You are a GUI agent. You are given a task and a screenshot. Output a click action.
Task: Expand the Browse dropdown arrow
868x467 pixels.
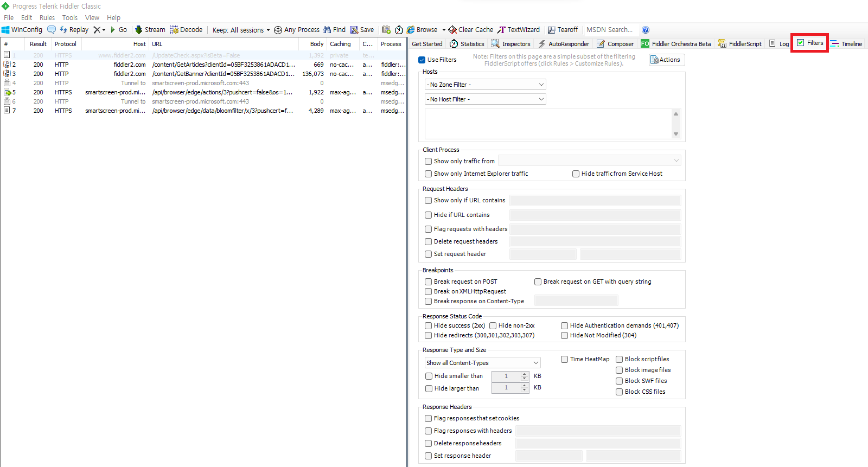tap(444, 30)
